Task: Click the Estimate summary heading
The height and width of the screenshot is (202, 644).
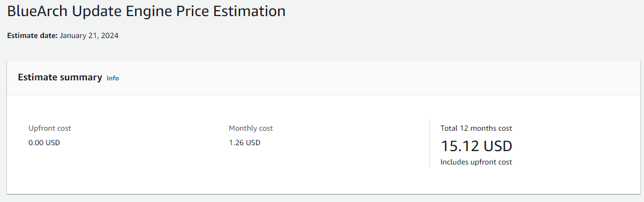Action: (x=60, y=78)
